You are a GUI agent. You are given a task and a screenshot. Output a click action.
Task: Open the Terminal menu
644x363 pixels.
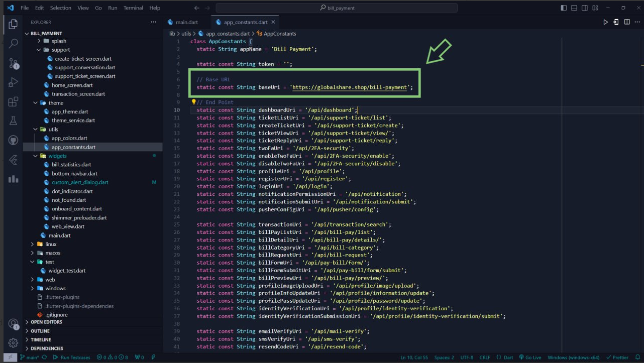(x=133, y=8)
